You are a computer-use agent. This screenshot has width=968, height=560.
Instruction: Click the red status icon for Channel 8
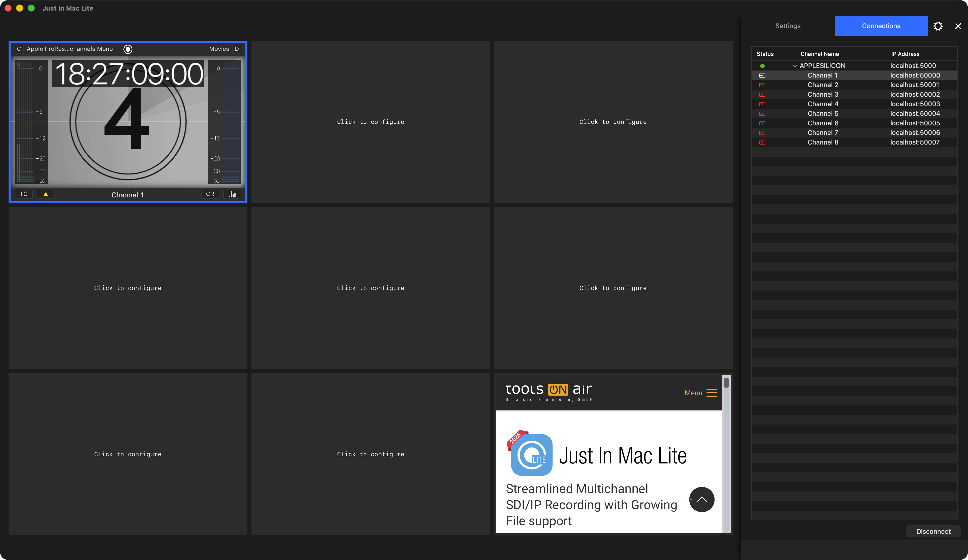(x=762, y=143)
